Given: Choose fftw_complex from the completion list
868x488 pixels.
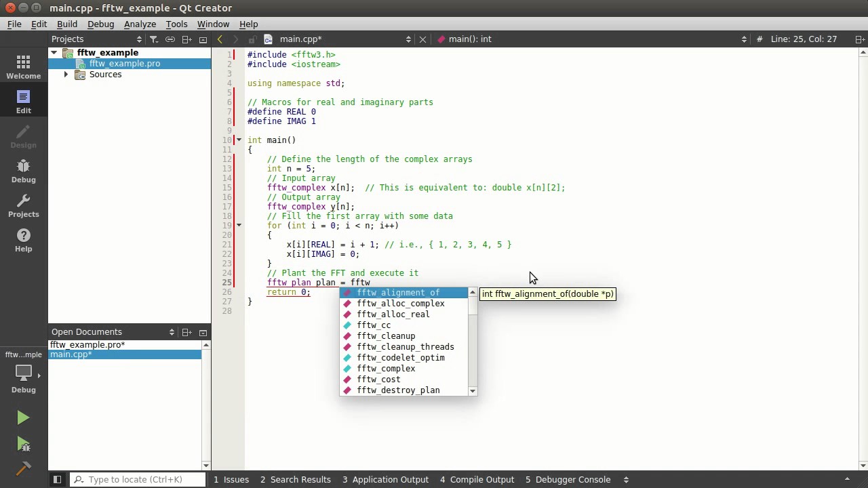Looking at the screenshot, I should [404, 369].
